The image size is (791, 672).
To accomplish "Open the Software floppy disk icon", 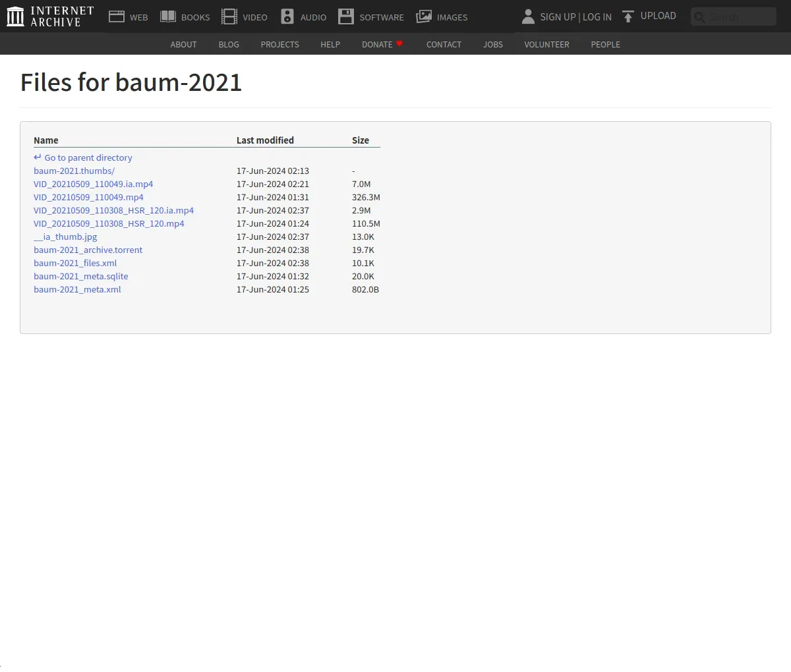I will [346, 16].
